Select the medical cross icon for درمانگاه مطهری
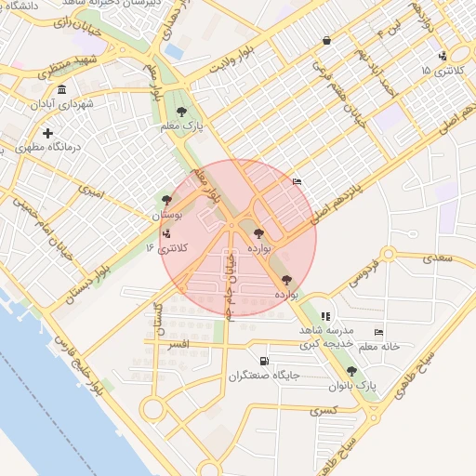This screenshot has width=476, height=476. (47, 133)
